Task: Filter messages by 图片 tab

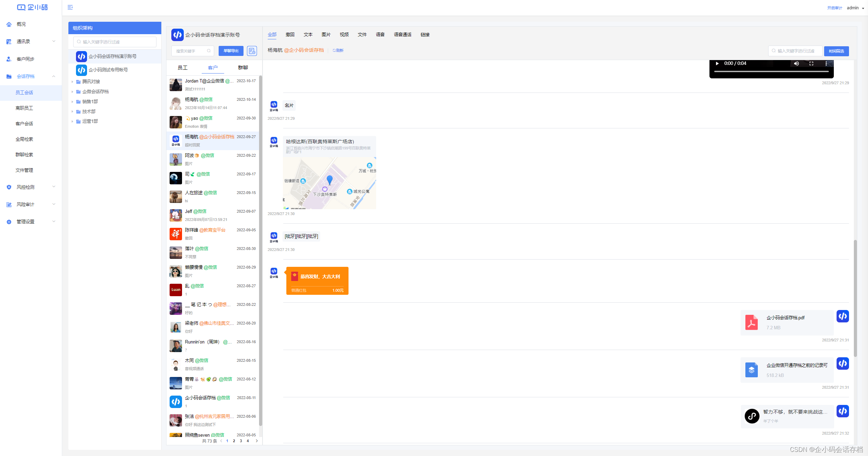Action: pos(326,35)
